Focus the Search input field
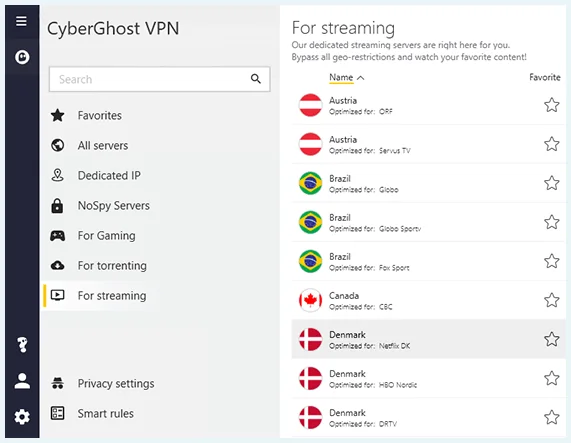571x443 pixels. pyautogui.click(x=160, y=79)
